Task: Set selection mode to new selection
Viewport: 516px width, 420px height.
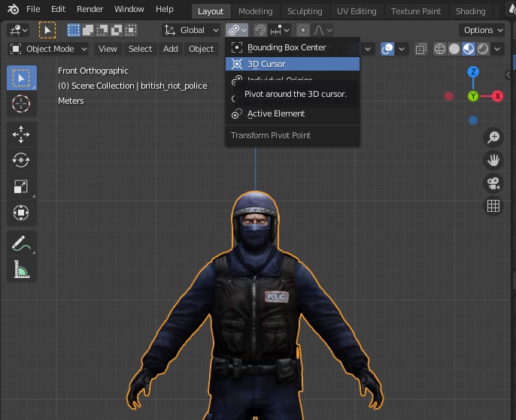Action: pyautogui.click(x=74, y=30)
